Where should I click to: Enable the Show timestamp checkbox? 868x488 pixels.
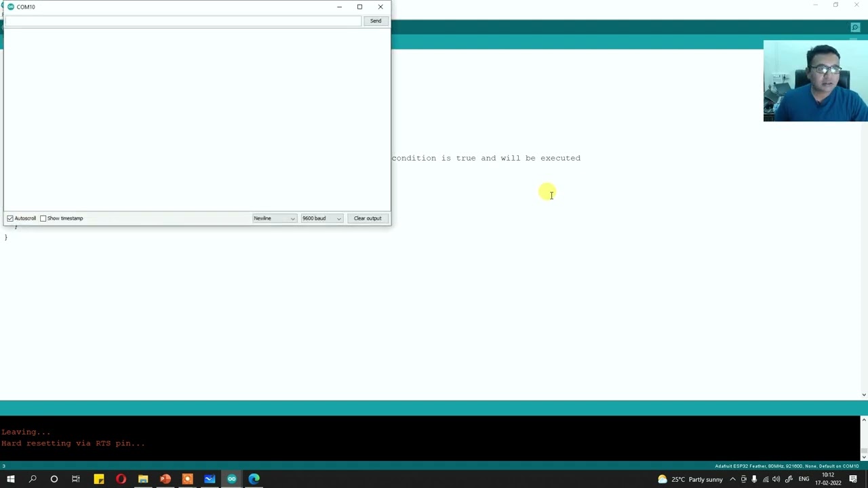pos(43,218)
